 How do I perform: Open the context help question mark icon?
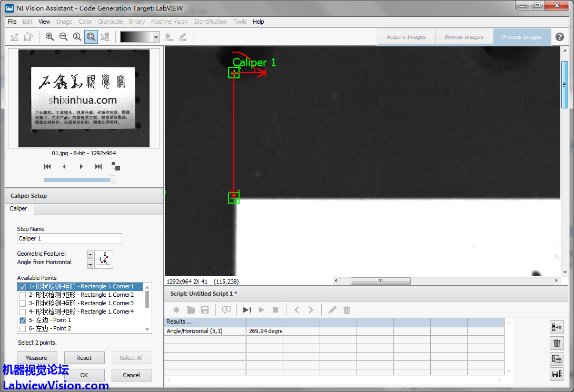point(560,37)
